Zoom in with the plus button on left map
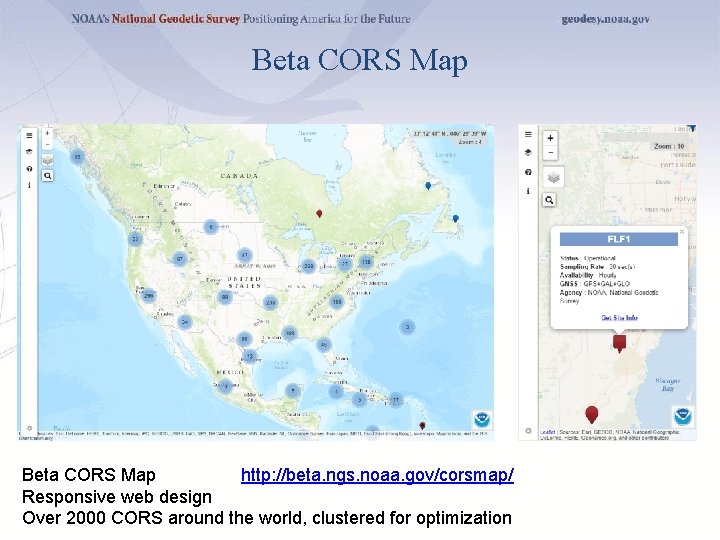 [x=47, y=134]
